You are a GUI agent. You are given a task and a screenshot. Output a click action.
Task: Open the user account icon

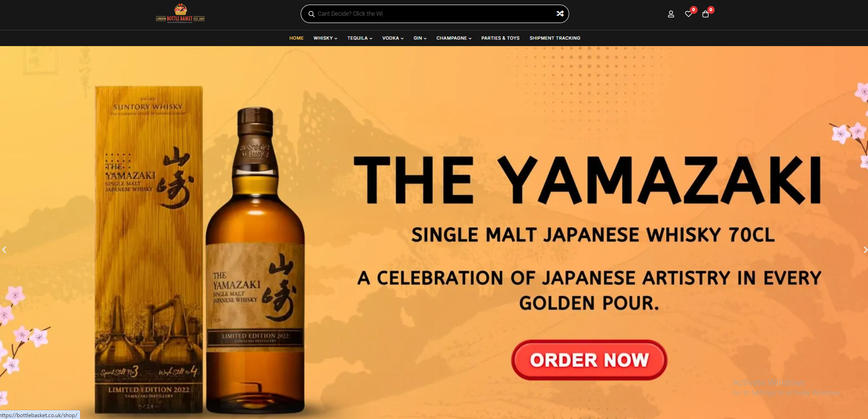coord(671,14)
